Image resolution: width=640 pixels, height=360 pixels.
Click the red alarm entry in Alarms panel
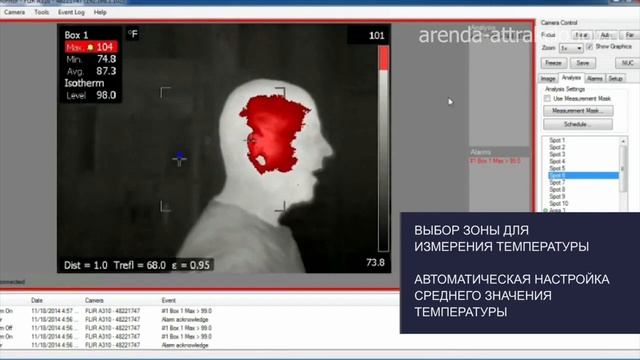tap(495, 161)
